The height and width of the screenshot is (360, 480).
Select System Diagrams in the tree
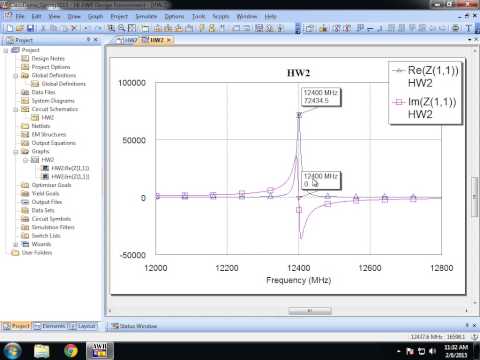click(53, 100)
